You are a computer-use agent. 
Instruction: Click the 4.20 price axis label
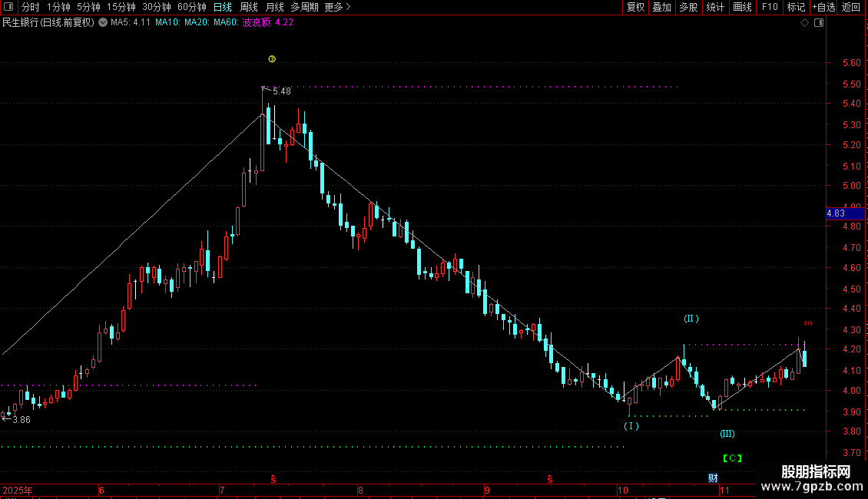click(851, 349)
